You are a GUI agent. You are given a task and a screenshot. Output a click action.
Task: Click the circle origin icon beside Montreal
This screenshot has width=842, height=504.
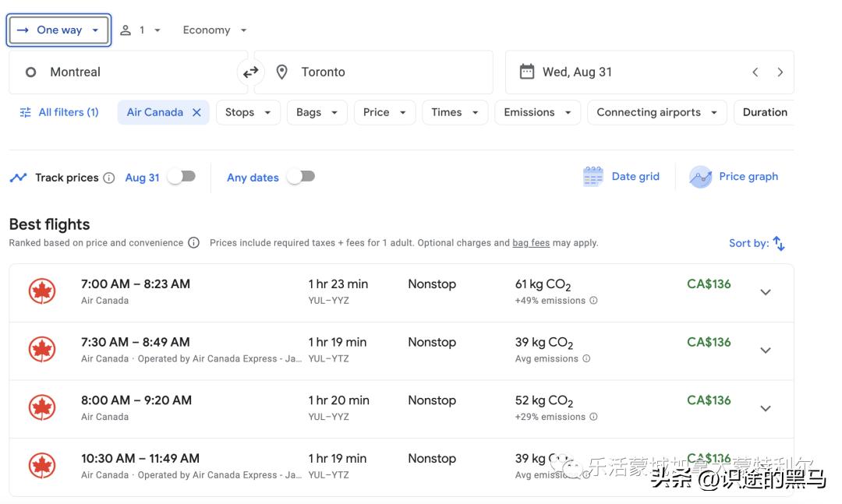tap(30, 72)
